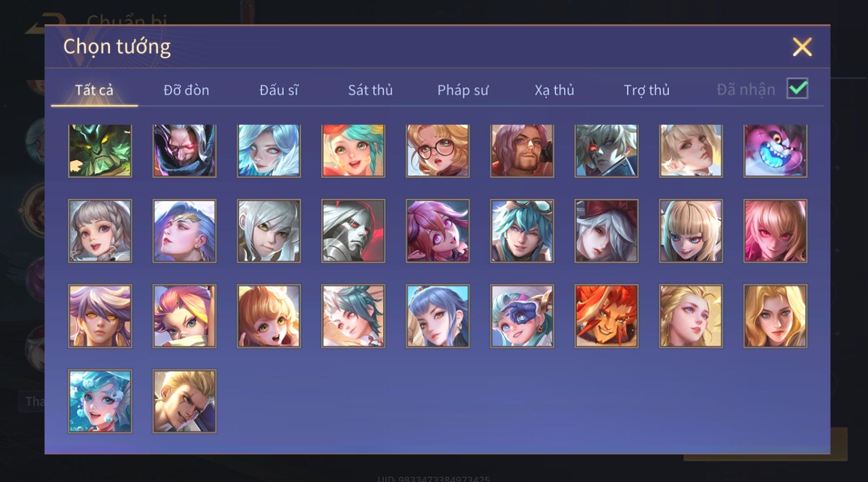Pick the purple grinning cat hero

tap(775, 150)
